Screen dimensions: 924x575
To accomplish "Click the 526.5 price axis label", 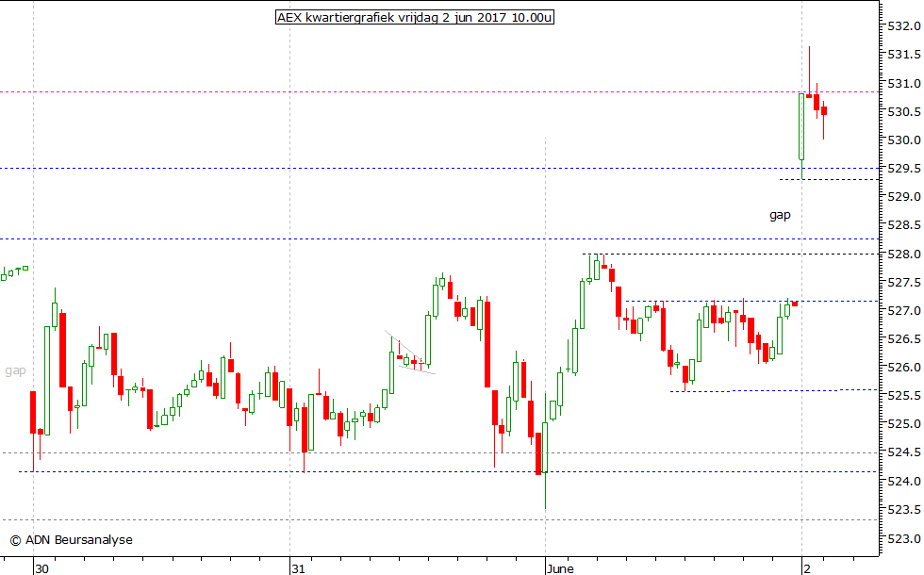I will pyautogui.click(x=904, y=338).
